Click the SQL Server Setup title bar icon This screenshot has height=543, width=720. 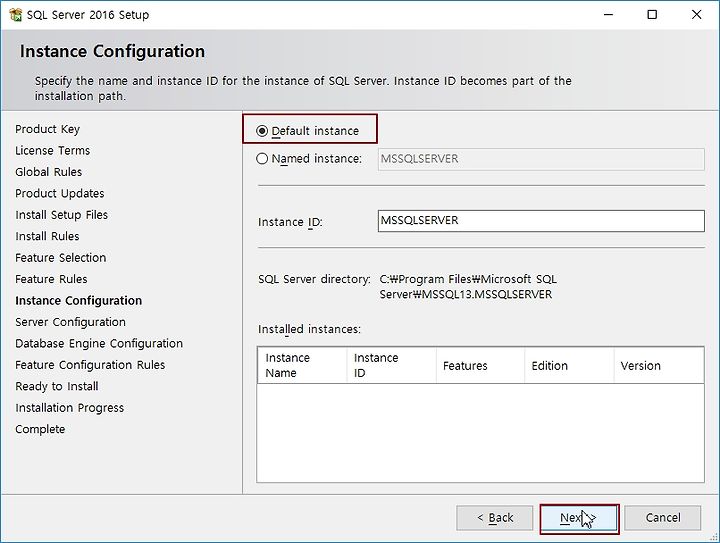pyautogui.click(x=15, y=15)
